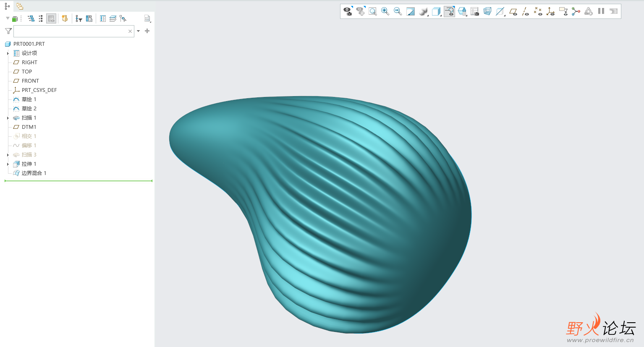Image resolution: width=644 pixels, height=347 pixels.
Task: Select PRT0001.PRT root node
Action: pyautogui.click(x=29, y=44)
